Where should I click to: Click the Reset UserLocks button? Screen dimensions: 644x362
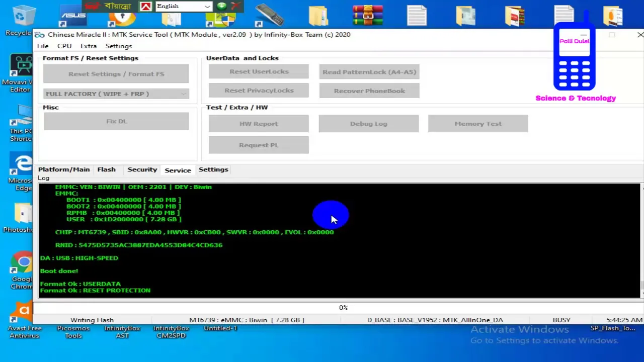coord(259,72)
